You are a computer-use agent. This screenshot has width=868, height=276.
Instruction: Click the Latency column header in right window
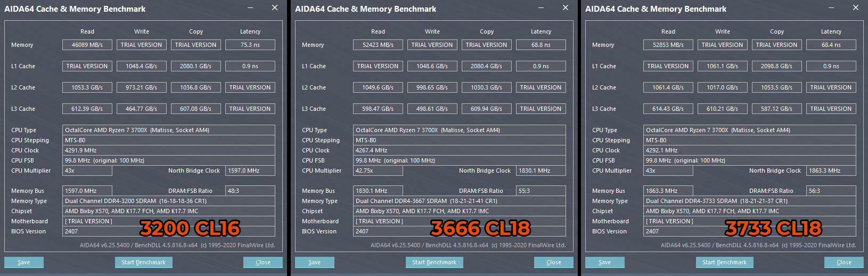(831, 31)
